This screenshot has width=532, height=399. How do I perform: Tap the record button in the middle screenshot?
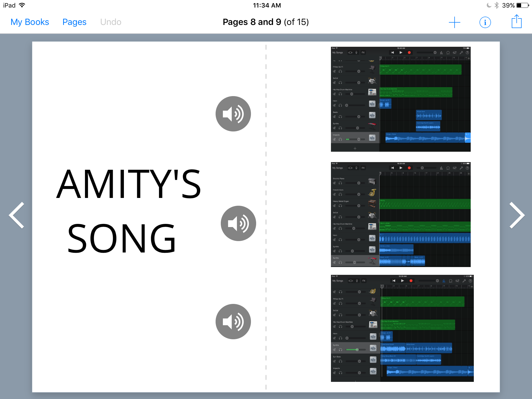pyautogui.click(x=409, y=168)
